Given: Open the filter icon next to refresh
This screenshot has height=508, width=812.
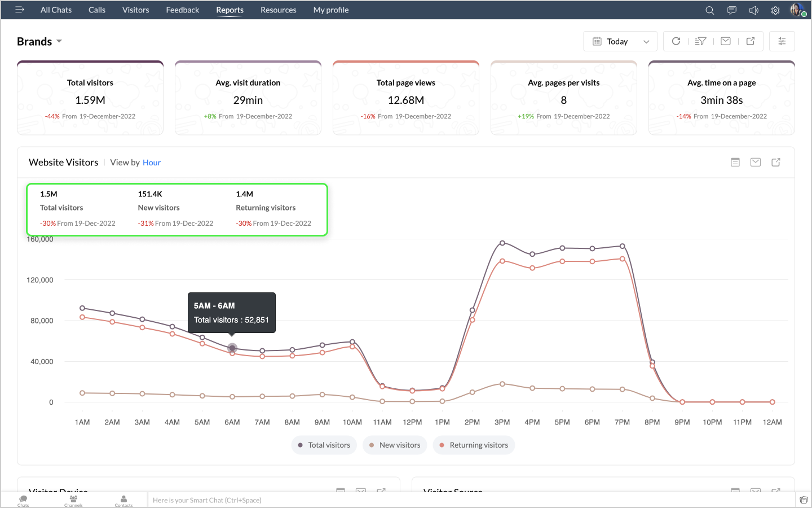Looking at the screenshot, I should click(x=700, y=41).
